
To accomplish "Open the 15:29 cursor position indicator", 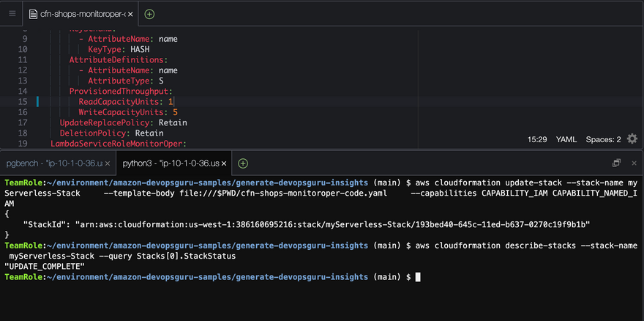I will 537,139.
